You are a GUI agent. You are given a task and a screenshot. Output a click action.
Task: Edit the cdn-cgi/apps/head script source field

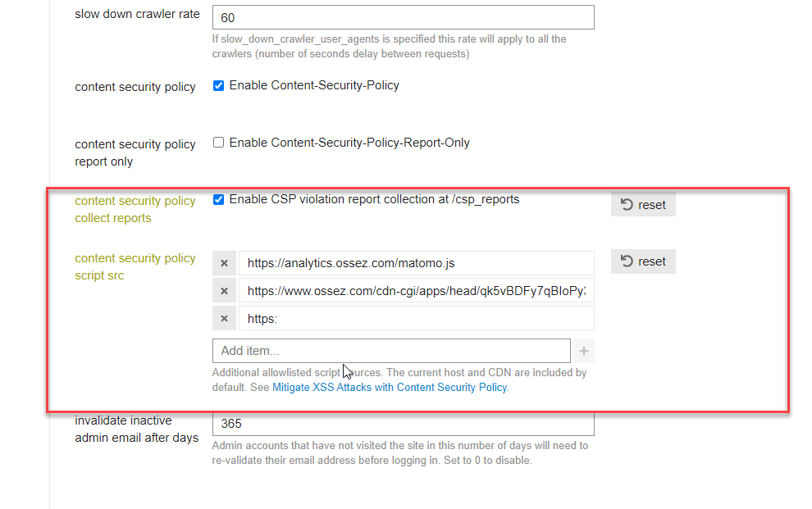click(x=417, y=291)
